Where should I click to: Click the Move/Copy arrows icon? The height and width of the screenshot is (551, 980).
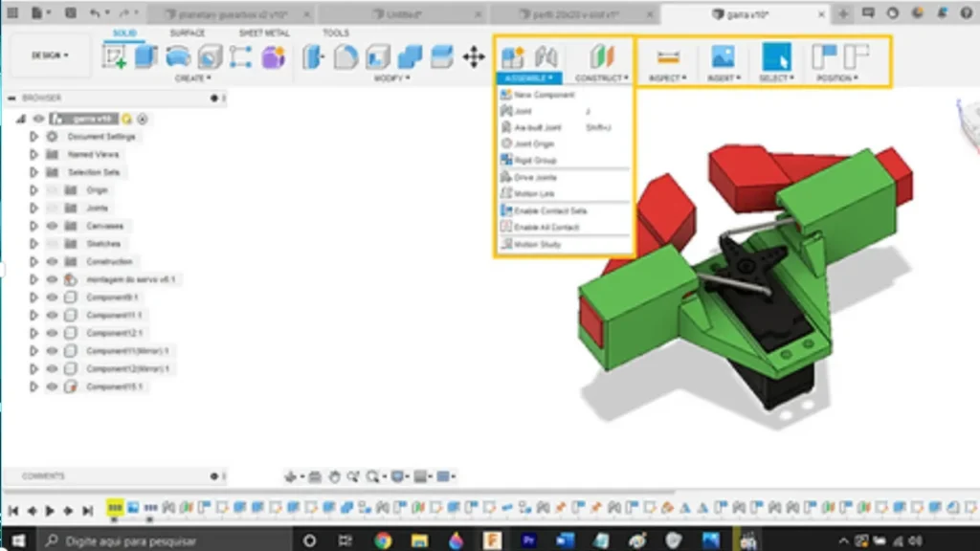(x=474, y=57)
